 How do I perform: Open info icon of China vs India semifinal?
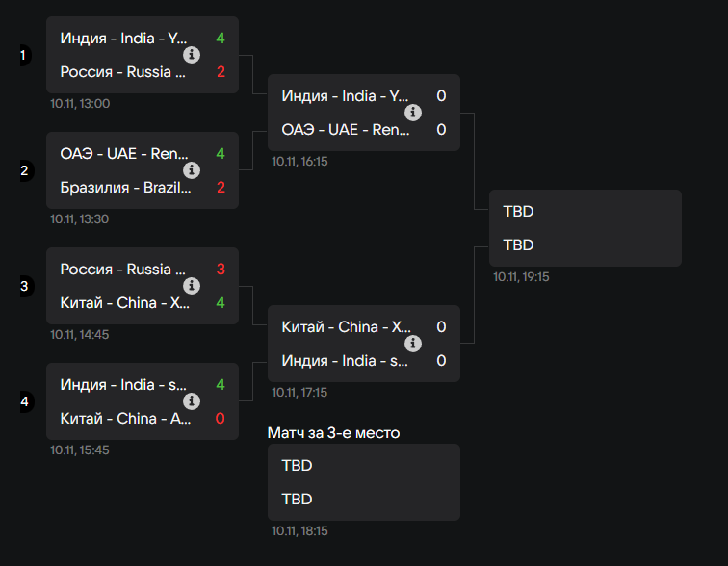(413, 344)
